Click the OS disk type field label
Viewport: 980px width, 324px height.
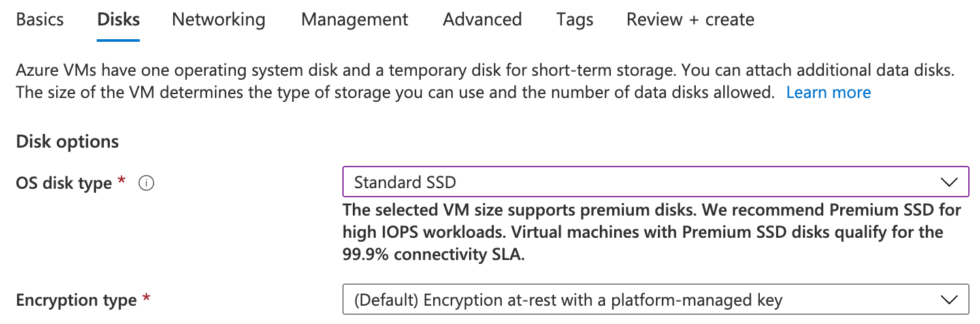point(63,184)
